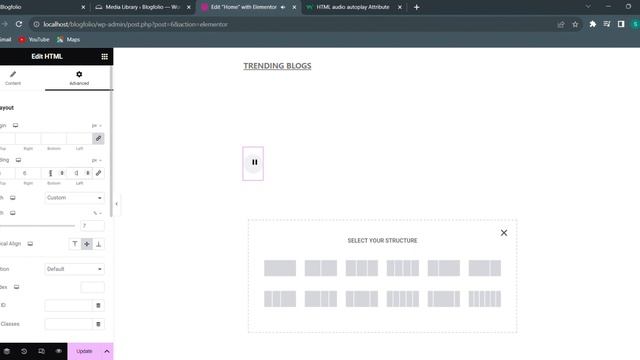Viewport: 640px width, 360px height.
Task: Click the share page icon in address bar
Action: tap(561, 24)
